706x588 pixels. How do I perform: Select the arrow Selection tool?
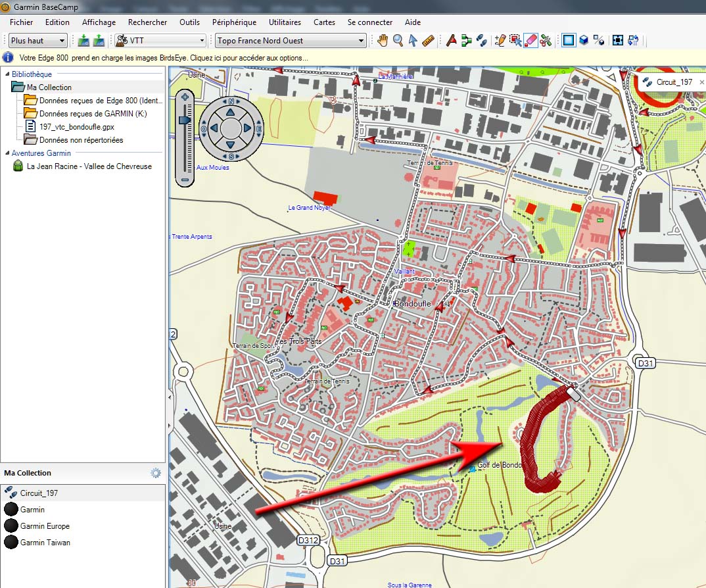click(413, 41)
